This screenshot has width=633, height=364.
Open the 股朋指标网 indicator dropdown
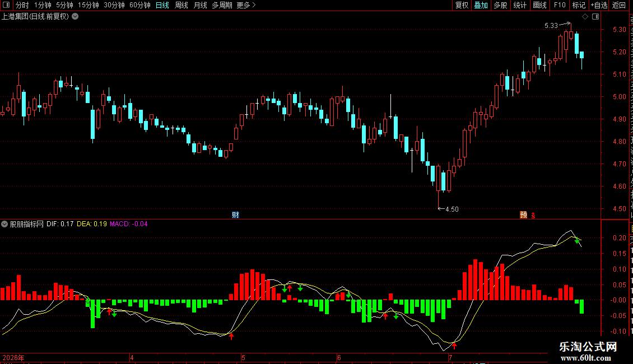[4, 224]
